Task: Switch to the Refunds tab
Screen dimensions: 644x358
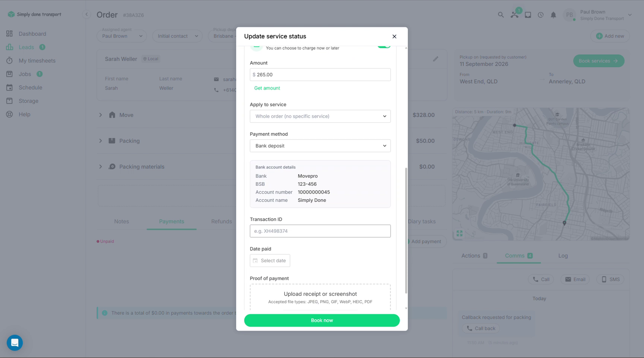Action: 221,222
